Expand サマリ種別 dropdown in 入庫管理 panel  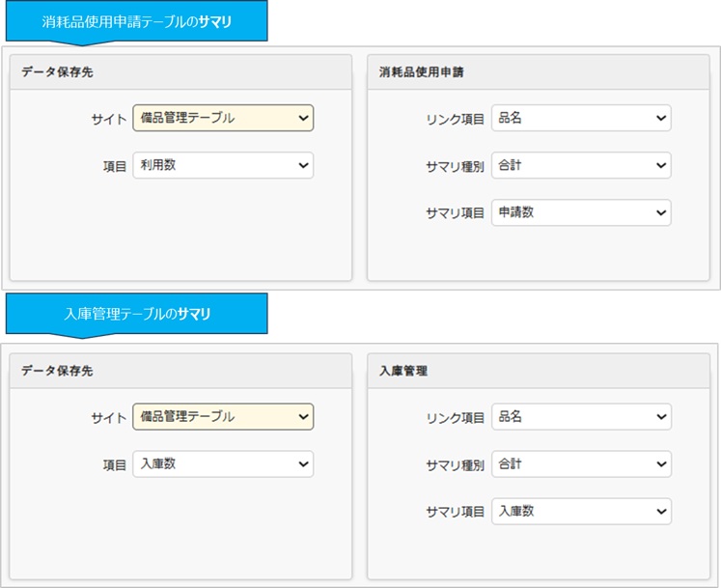(x=581, y=463)
